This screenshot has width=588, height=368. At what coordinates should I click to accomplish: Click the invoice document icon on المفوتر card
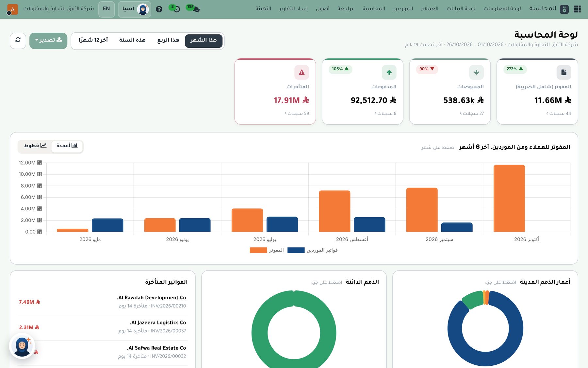(x=564, y=72)
